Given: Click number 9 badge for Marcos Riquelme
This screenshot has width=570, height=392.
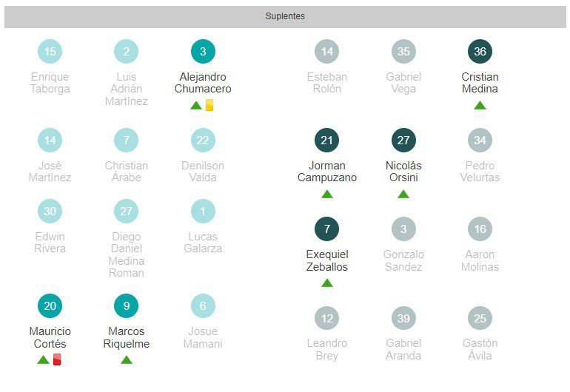Looking at the screenshot, I should coord(127,306).
